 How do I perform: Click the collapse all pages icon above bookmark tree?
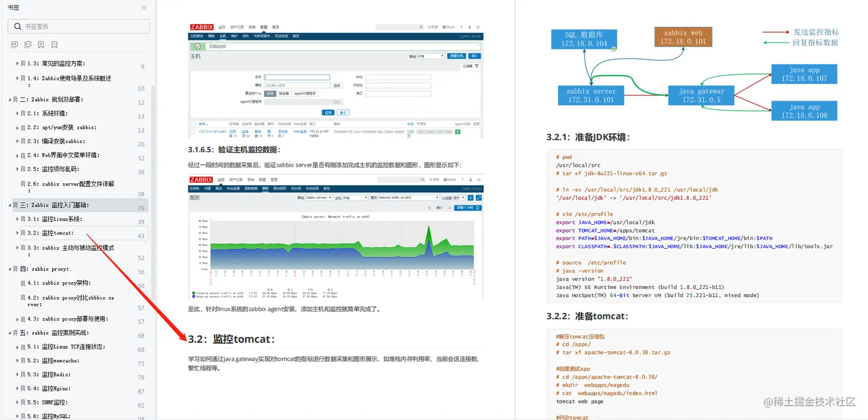coord(28,44)
